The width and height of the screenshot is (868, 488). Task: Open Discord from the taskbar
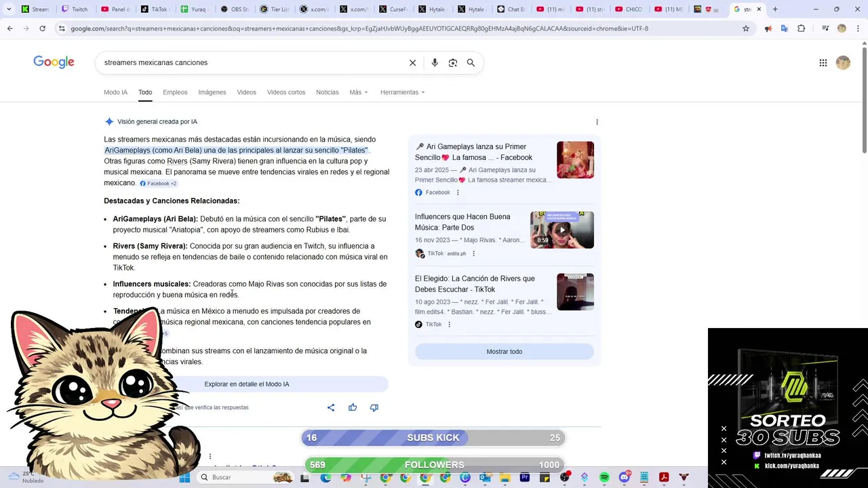click(625, 477)
